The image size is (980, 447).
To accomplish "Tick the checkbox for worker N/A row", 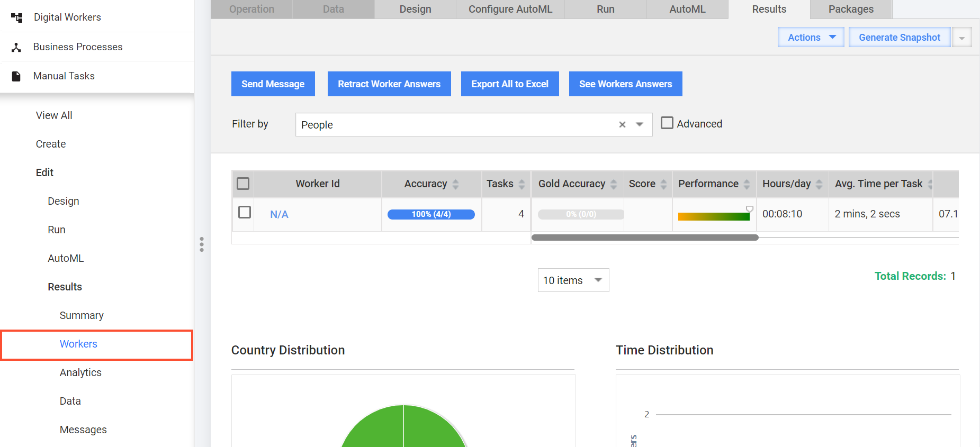I will click(x=245, y=212).
